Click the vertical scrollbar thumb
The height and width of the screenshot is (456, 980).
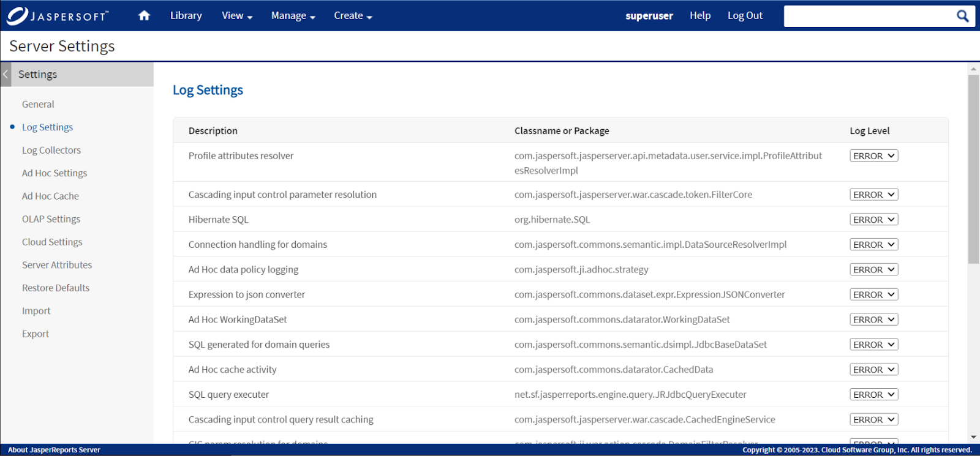[x=973, y=169]
